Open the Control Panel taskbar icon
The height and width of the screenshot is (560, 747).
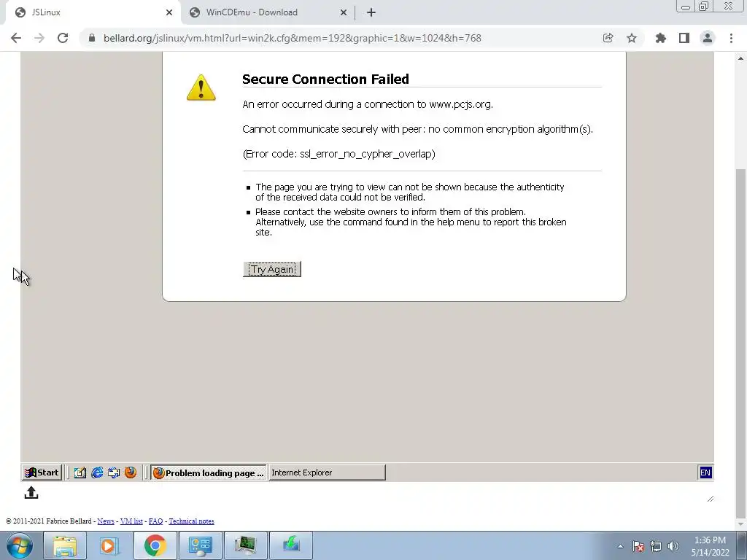200,545
